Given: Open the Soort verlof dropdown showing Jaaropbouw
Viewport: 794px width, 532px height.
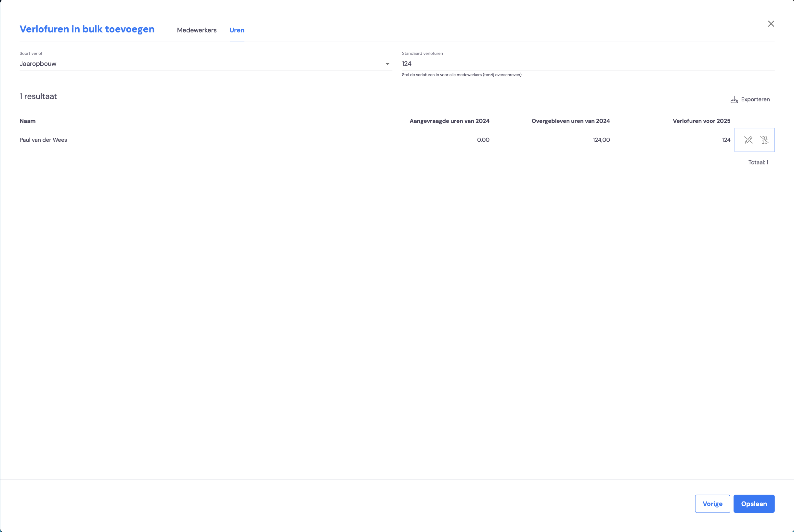Looking at the screenshot, I should (x=206, y=64).
